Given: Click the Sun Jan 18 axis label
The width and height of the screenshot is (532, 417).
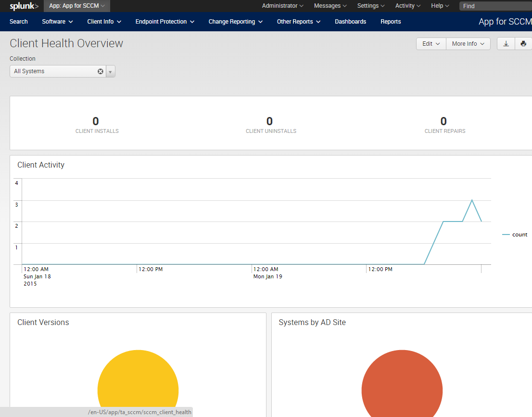Looking at the screenshot, I should coord(37,276).
